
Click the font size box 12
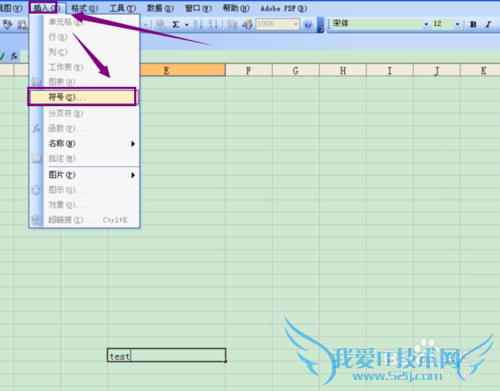tap(442, 24)
